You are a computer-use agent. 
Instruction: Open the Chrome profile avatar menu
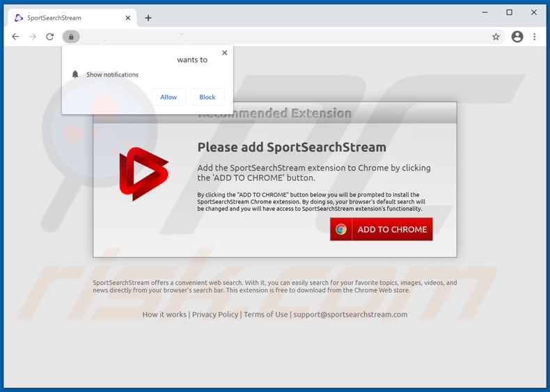point(517,36)
